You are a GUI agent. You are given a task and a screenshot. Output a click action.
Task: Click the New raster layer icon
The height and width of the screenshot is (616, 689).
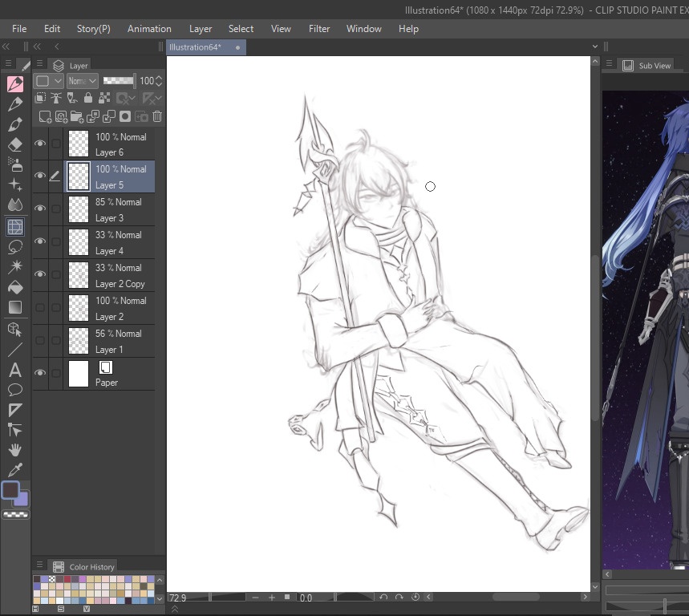pos(45,116)
